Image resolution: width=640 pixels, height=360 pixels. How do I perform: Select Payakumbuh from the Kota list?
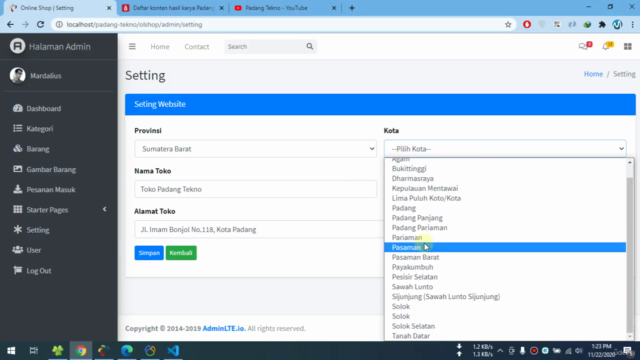tap(505, 267)
